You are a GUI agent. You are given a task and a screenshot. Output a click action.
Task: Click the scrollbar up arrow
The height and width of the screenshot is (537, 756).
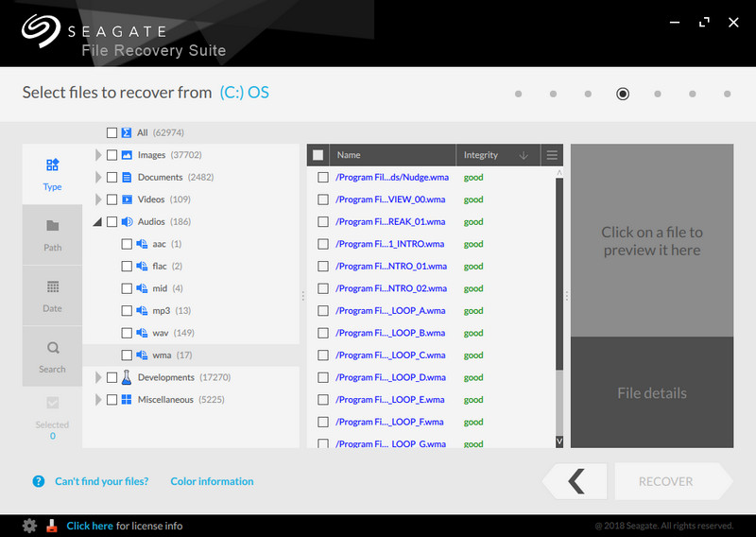559,172
